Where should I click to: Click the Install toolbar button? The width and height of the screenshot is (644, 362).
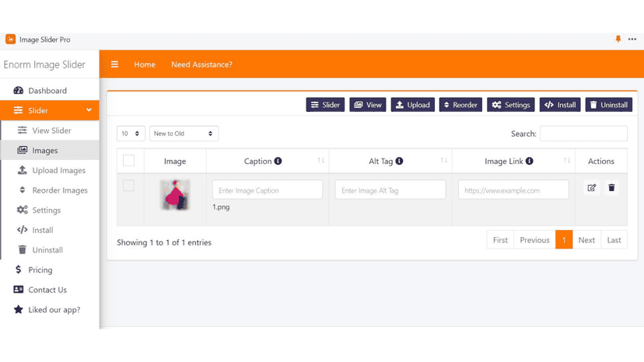(x=560, y=105)
